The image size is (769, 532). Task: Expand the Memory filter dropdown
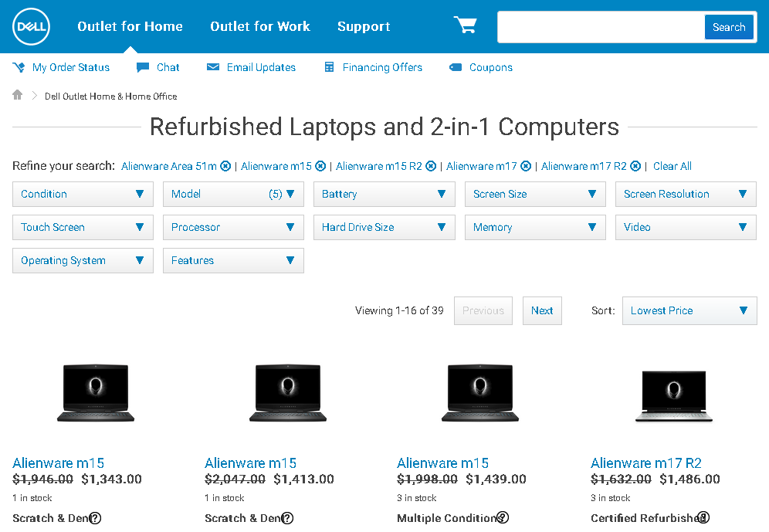[x=535, y=228]
